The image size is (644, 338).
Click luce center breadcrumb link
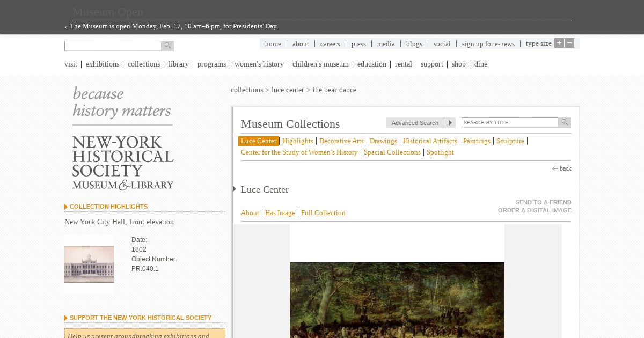(288, 90)
